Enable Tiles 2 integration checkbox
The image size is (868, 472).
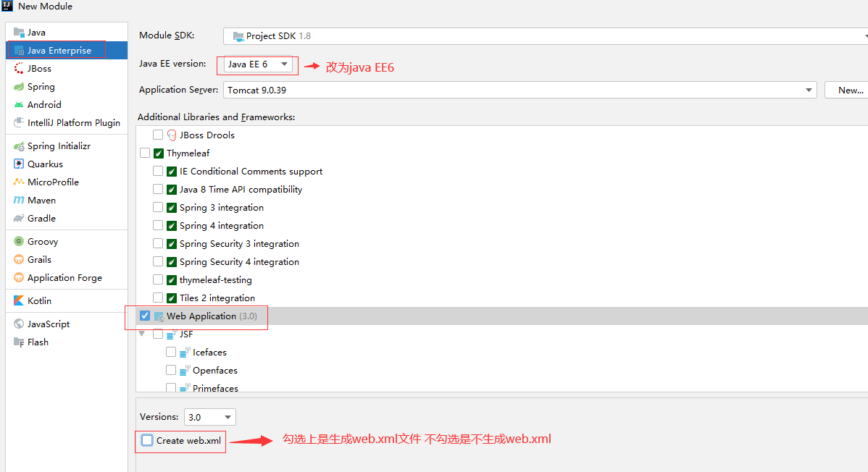pyautogui.click(x=158, y=298)
